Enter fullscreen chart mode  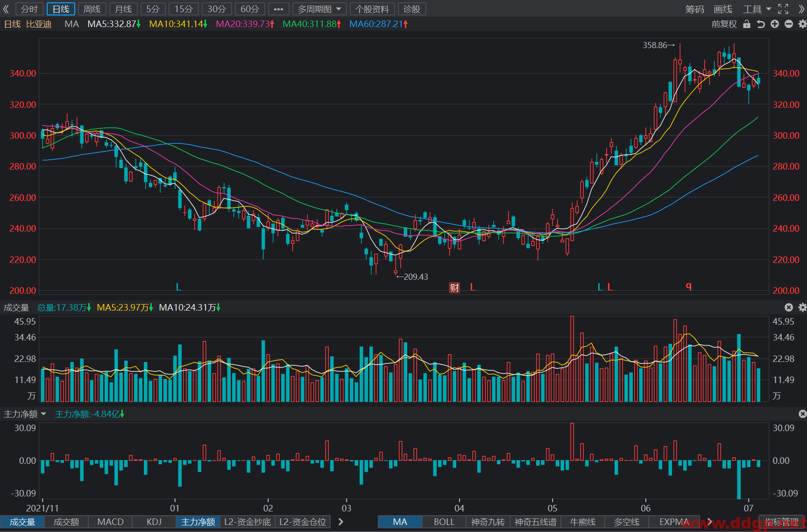pyautogui.click(x=783, y=9)
